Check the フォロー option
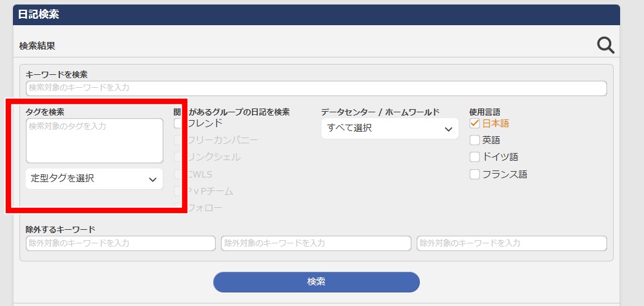Viewport: 644px width, 306px height. tap(179, 207)
